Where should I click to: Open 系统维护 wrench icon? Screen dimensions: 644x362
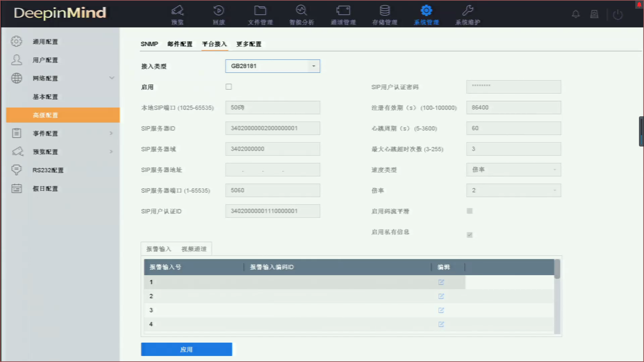(x=467, y=11)
